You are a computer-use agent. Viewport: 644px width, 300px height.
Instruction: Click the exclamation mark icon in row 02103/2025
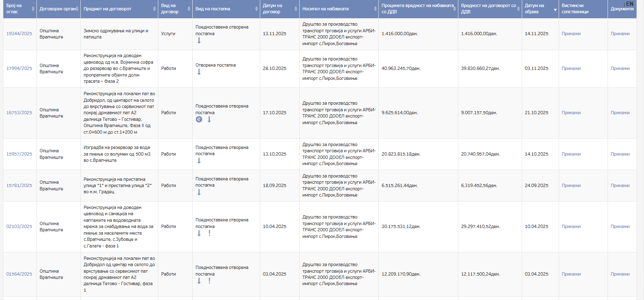coord(209,233)
